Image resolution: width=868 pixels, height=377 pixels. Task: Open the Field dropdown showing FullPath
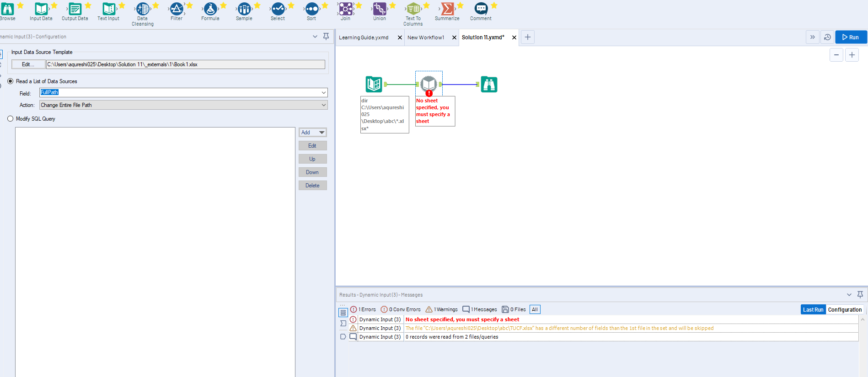[x=323, y=93]
